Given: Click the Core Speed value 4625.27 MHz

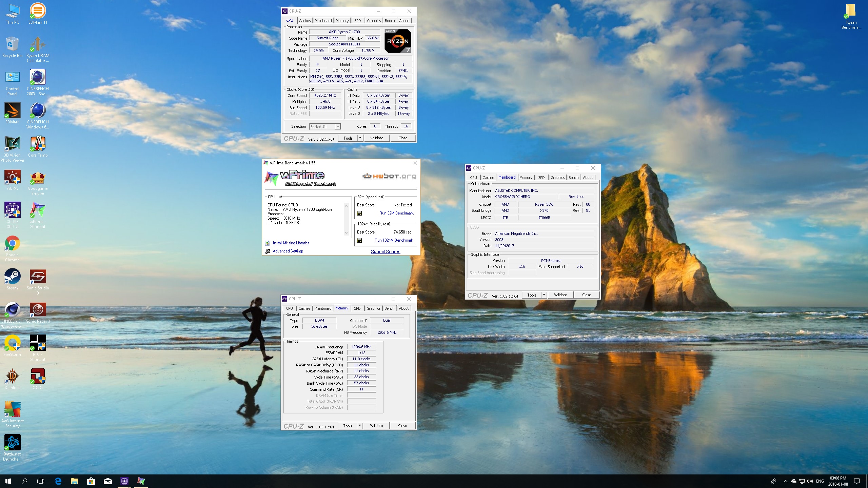Looking at the screenshot, I should 325,96.
